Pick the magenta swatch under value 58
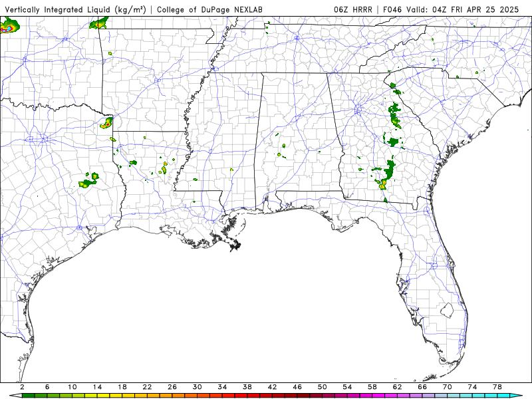532x399 pixels. tap(378, 396)
